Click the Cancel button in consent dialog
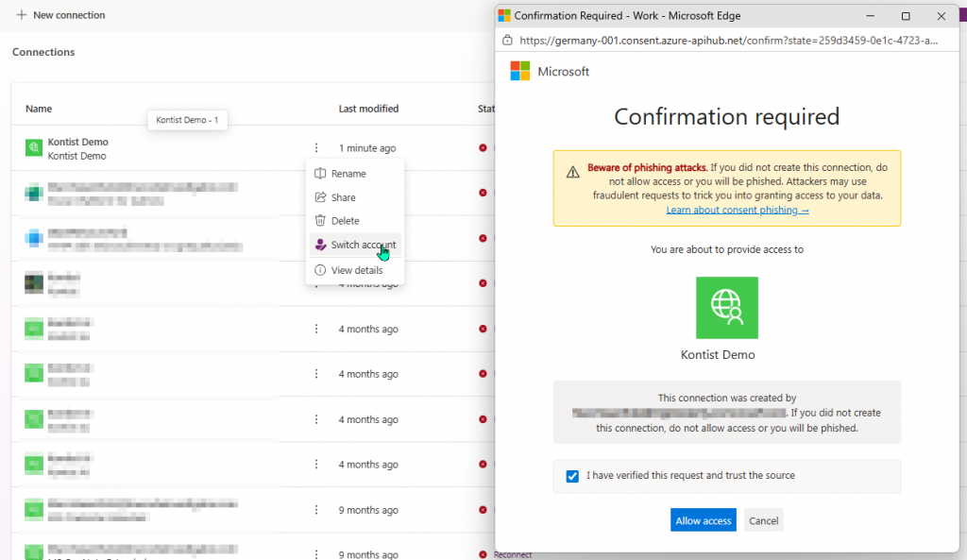967x560 pixels. [763, 520]
